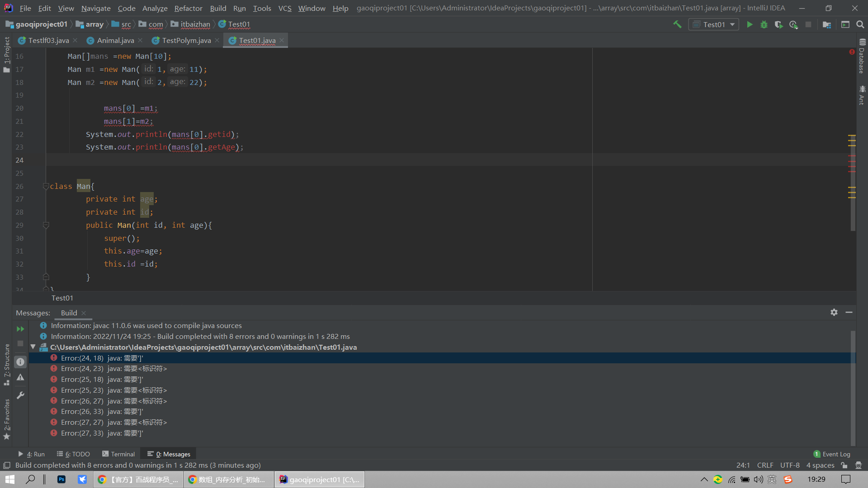Toggle the Show Warnings filter in Messages
The width and height of the screenshot is (868, 488).
coord(20,377)
